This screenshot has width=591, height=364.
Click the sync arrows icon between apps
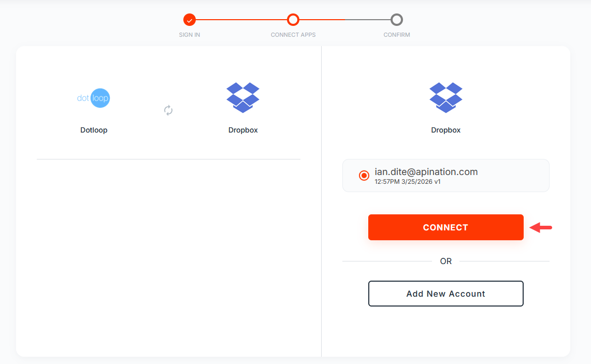coord(168,110)
